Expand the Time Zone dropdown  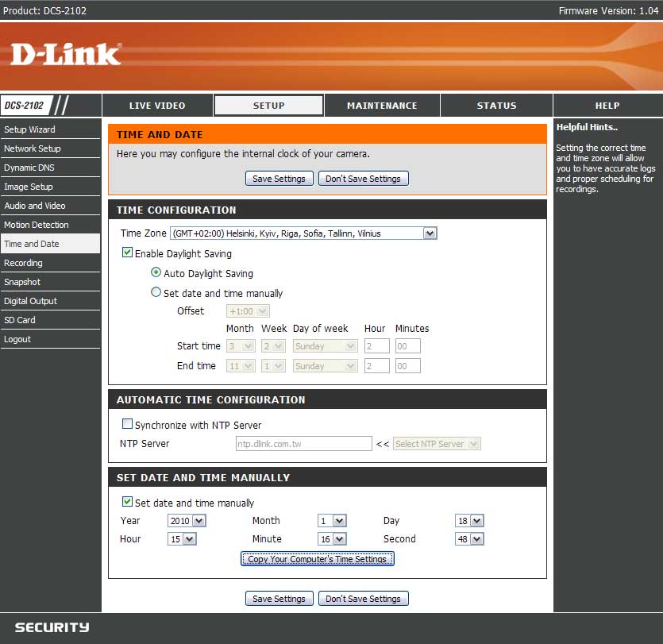pos(430,233)
